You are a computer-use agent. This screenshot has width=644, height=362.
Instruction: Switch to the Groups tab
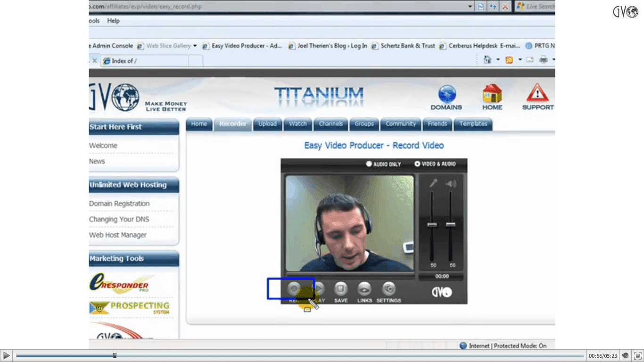click(364, 124)
